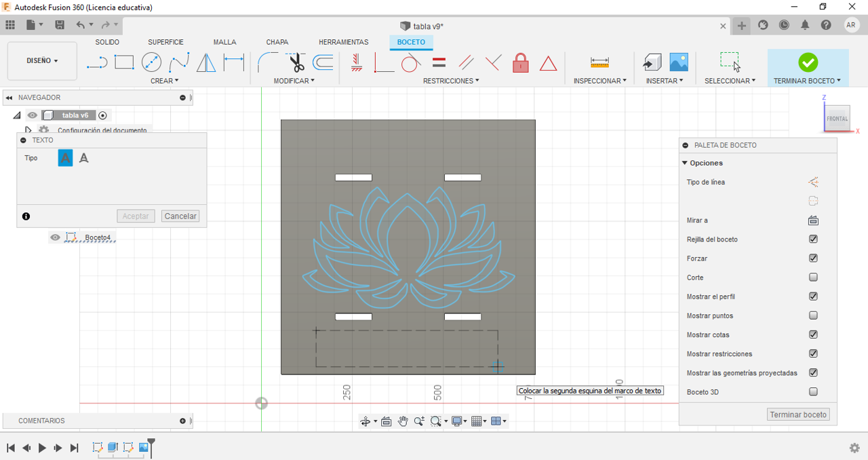Click Terminar boceto button in palette

pyautogui.click(x=798, y=415)
